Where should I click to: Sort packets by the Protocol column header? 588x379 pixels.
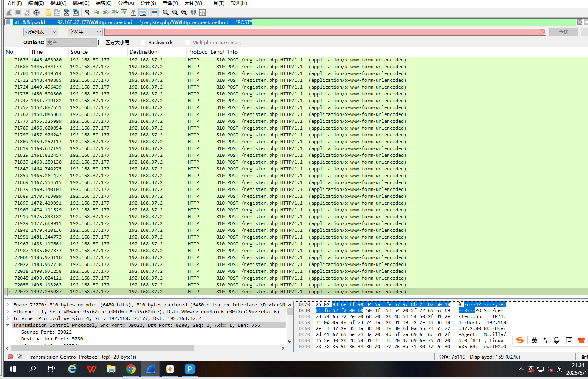click(198, 52)
